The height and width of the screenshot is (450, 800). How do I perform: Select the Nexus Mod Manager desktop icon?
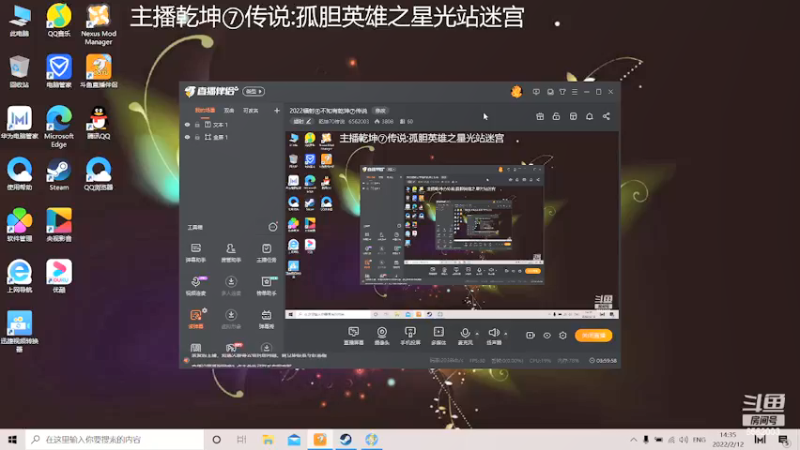pyautogui.click(x=98, y=24)
